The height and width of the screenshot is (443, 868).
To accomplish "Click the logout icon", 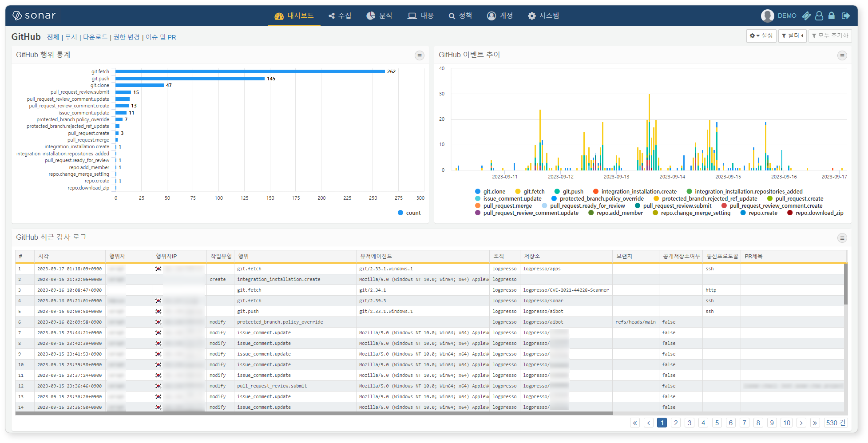I will click(x=846, y=16).
